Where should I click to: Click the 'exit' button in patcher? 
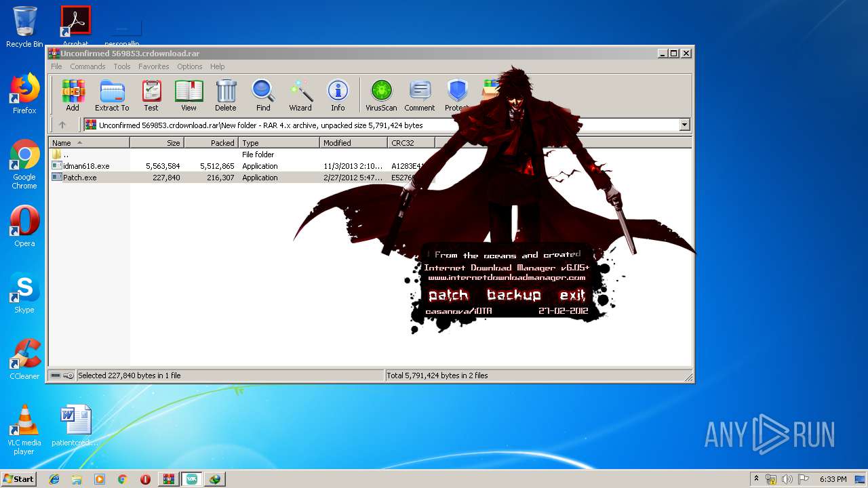pos(572,295)
